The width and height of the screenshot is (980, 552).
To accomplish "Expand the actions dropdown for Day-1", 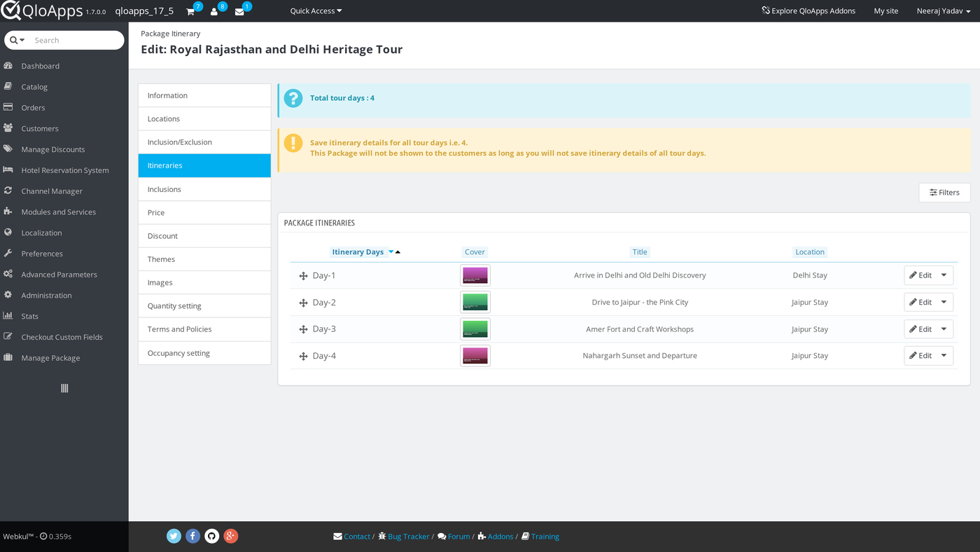I will 944,275.
